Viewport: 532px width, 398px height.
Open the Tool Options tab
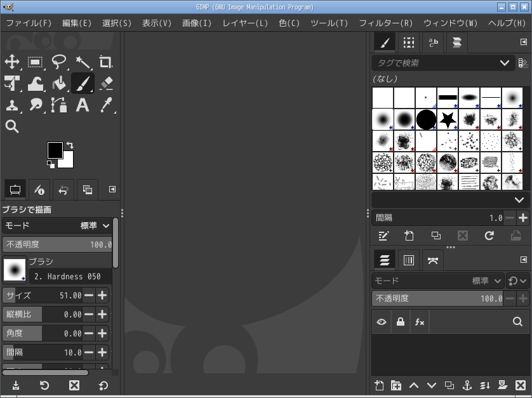coord(15,190)
